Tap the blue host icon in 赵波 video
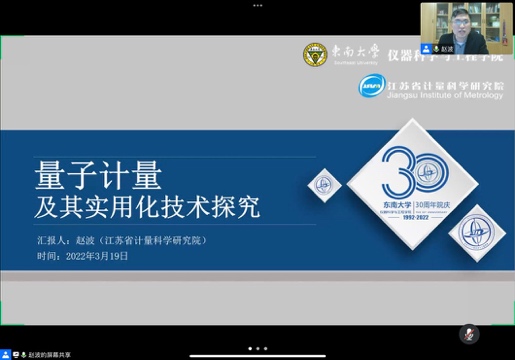515x360 pixels. [x=426, y=49]
